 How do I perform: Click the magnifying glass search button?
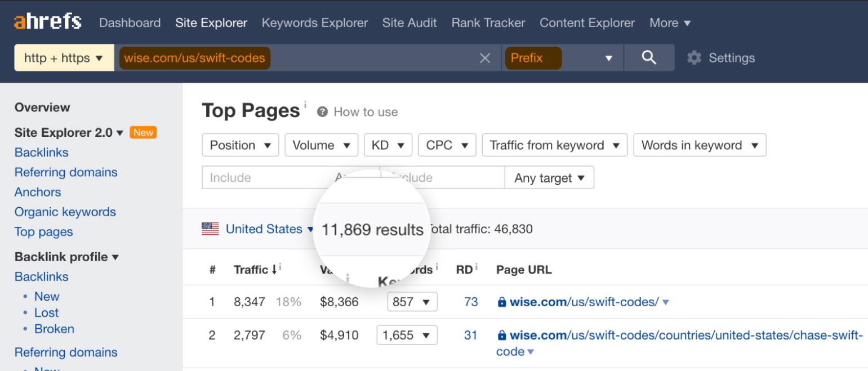(649, 57)
